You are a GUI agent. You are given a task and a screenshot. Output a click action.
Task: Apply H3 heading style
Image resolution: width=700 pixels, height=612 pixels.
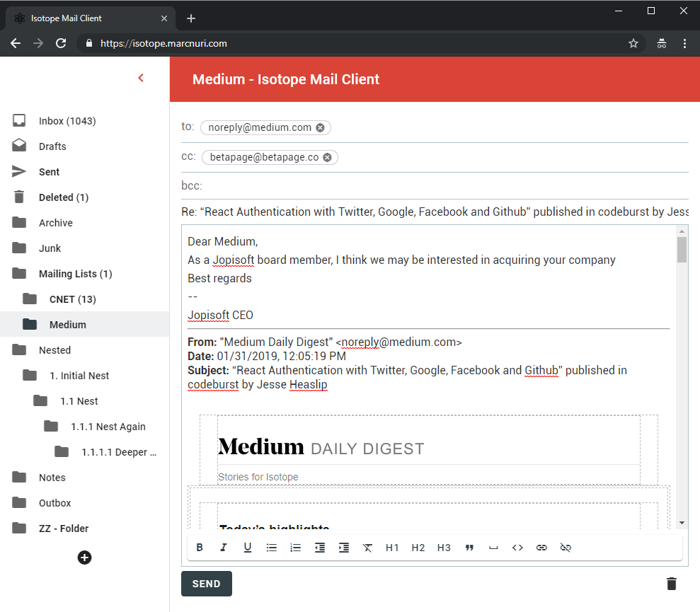(444, 548)
